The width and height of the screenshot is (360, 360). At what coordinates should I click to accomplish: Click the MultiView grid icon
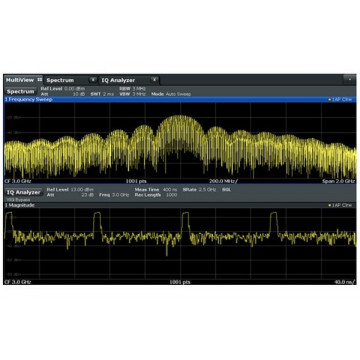[x=40, y=80]
